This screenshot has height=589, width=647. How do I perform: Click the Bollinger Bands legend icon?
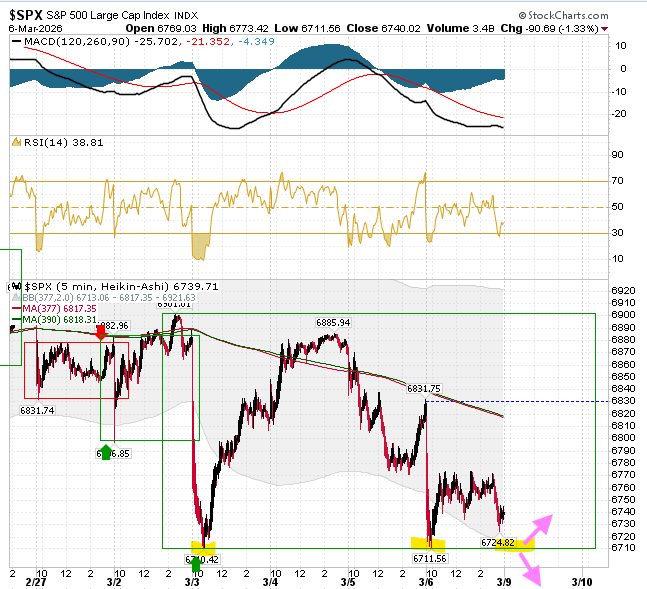click(x=16, y=298)
